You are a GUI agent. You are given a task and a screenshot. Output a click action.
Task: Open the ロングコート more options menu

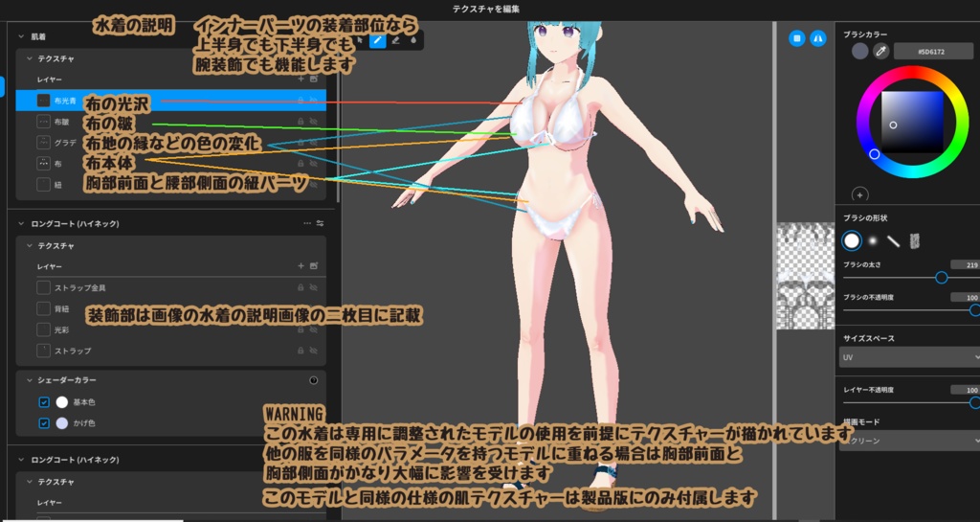coord(307,223)
